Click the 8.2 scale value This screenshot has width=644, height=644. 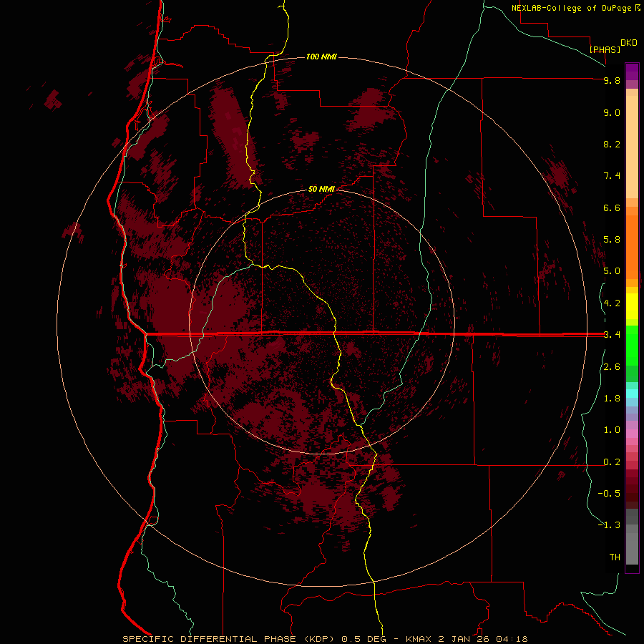point(612,144)
